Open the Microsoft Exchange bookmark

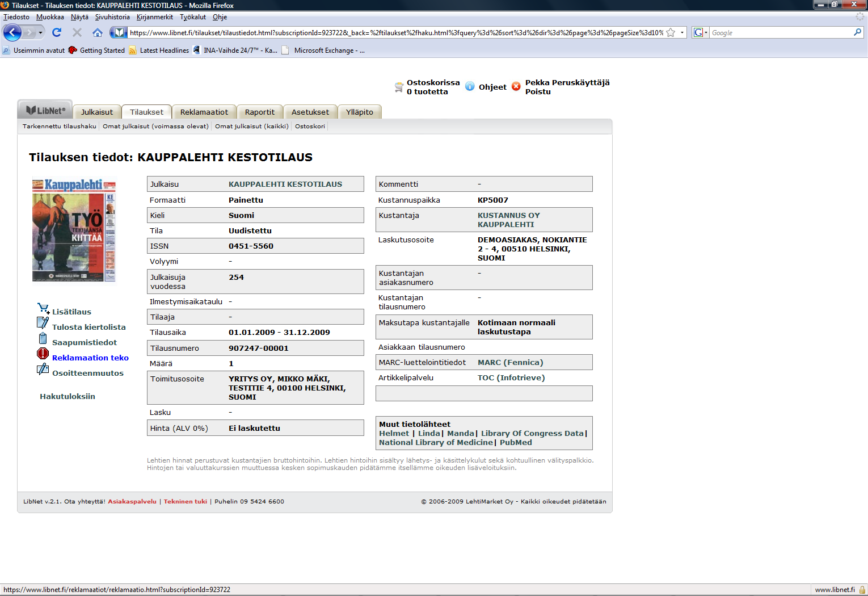[323, 50]
